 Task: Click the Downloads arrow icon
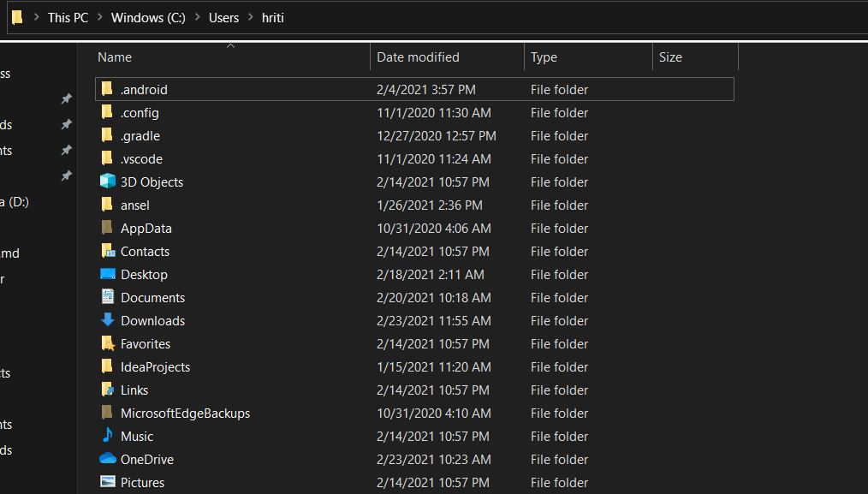(x=107, y=320)
